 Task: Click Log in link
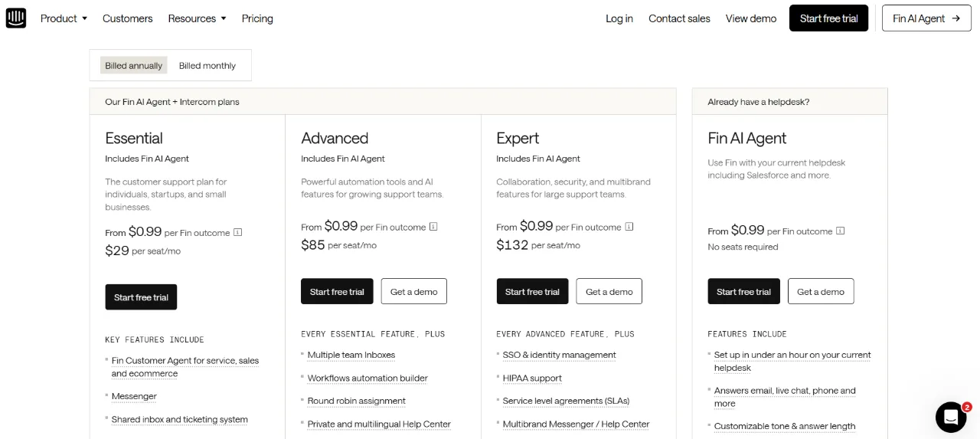point(619,18)
